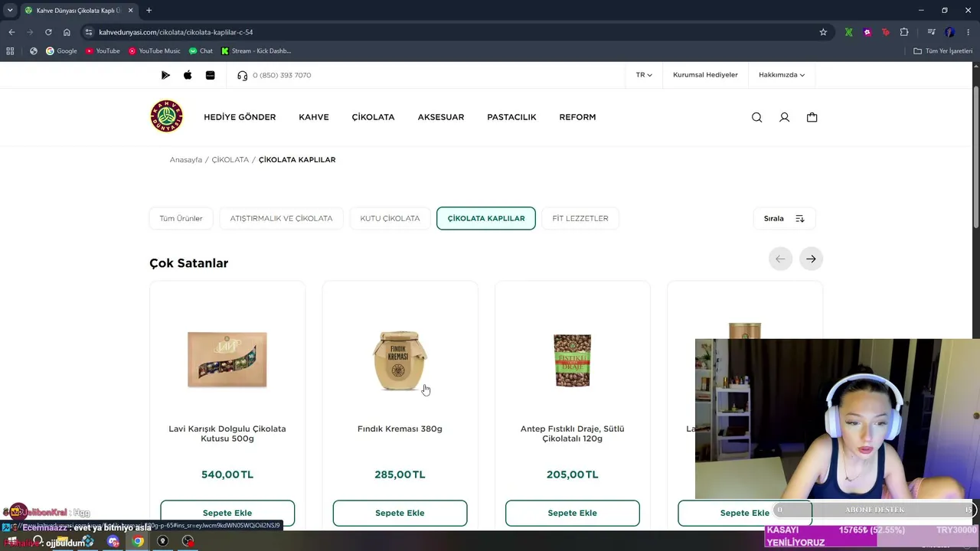Open the PASTACILIK menu

511,117
